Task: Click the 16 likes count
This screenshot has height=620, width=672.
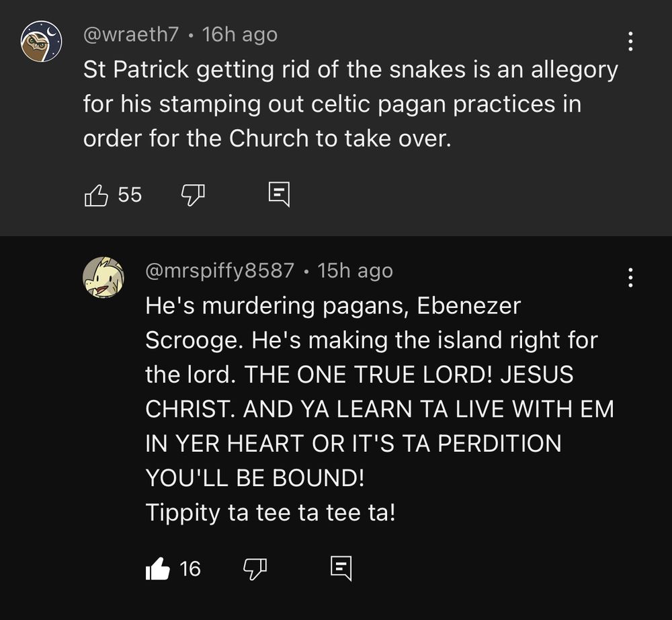Action: (190, 569)
